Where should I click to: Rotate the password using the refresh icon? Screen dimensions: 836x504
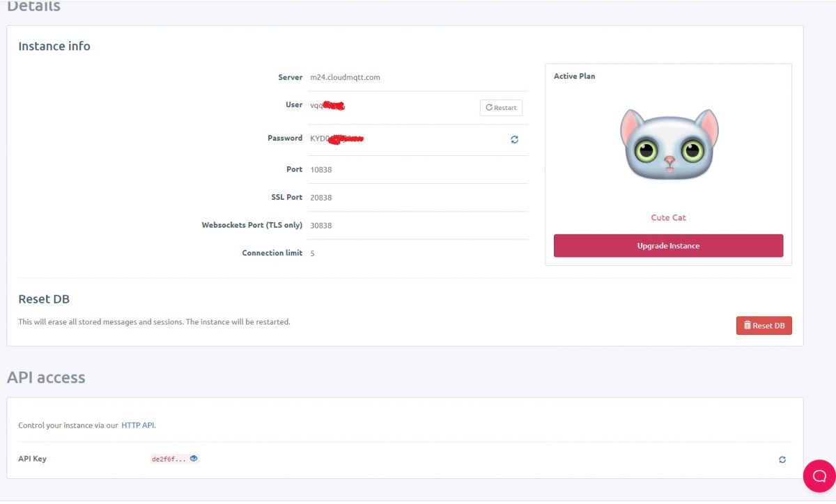click(x=514, y=139)
